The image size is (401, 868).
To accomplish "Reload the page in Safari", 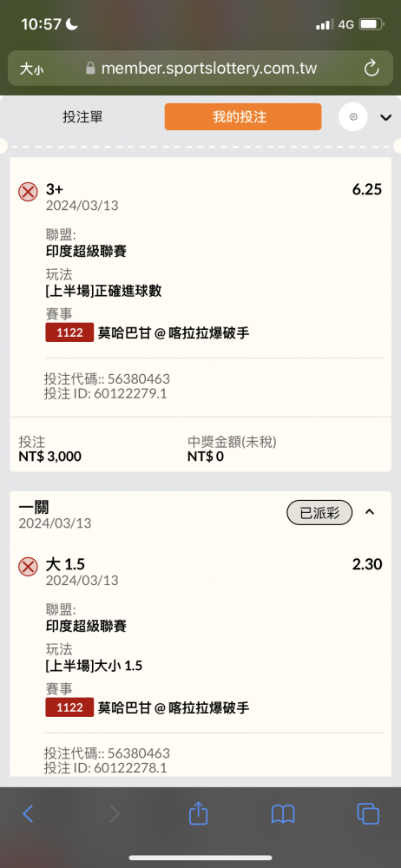I will (371, 69).
